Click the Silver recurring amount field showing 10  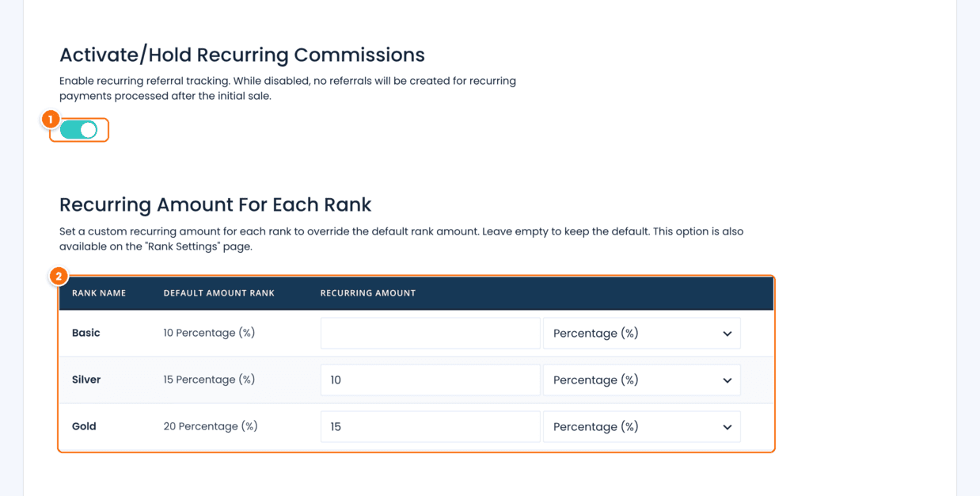click(430, 380)
